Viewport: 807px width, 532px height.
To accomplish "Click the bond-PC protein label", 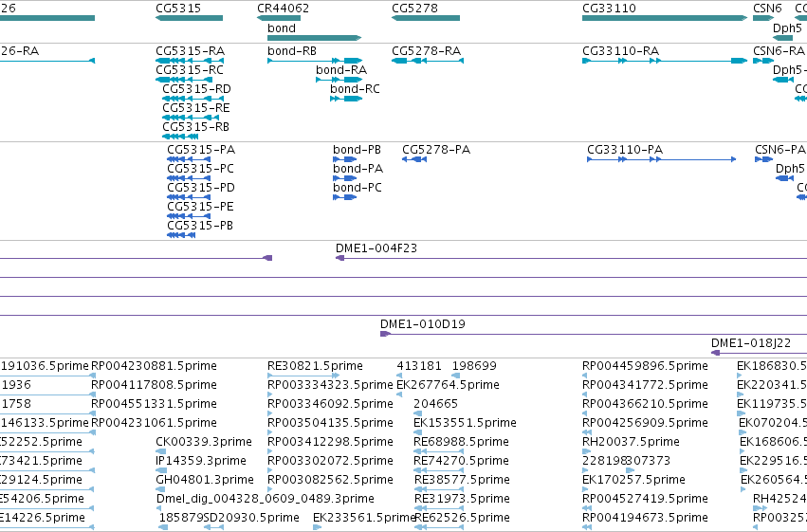I will [x=358, y=188].
